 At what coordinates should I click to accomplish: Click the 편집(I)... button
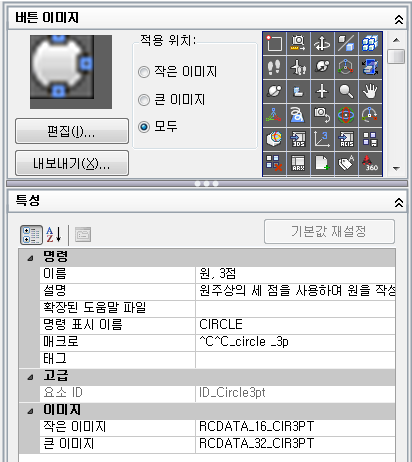click(x=72, y=131)
